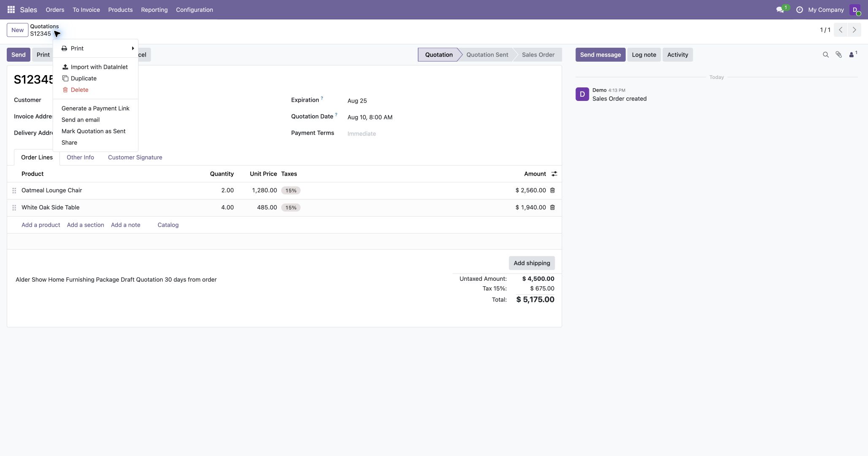Screen dimensions: 868x456
Task: Delete the Oatmeal Lounge Chair line
Action: point(552,190)
